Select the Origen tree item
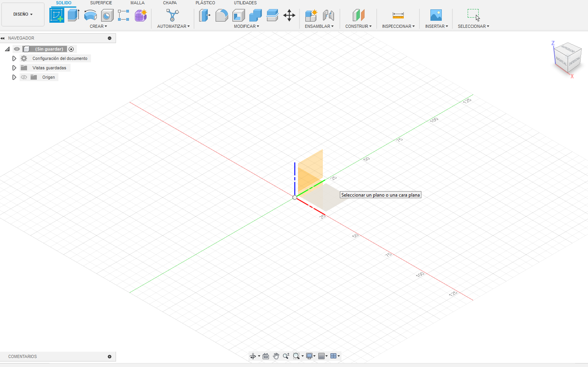 pos(49,77)
